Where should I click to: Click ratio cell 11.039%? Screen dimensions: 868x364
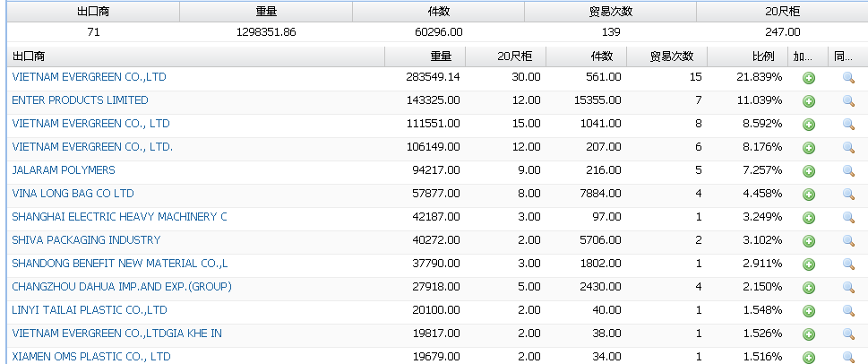pyautogui.click(x=759, y=100)
